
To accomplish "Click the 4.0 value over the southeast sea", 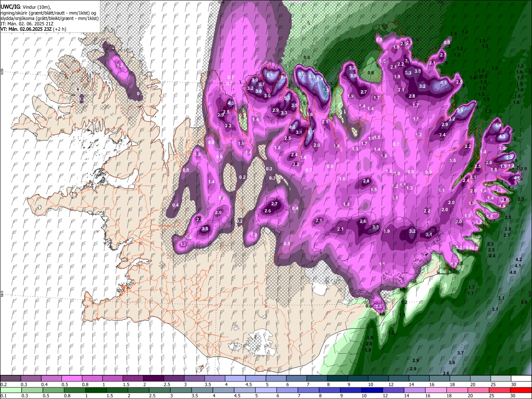I will click(513, 272).
